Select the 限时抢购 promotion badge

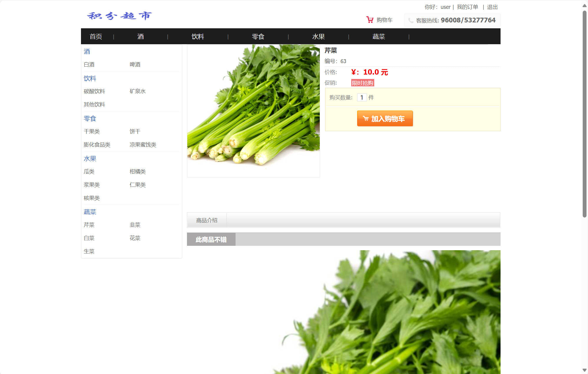(362, 83)
